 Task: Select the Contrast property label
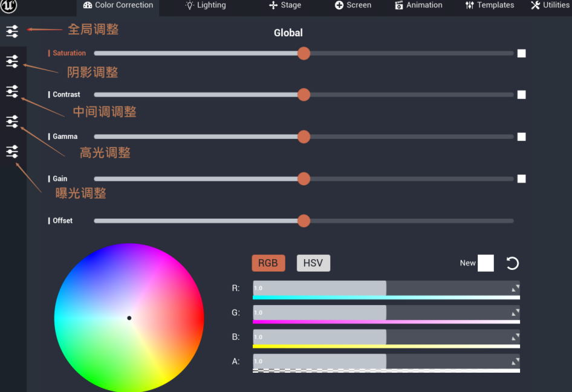[67, 94]
